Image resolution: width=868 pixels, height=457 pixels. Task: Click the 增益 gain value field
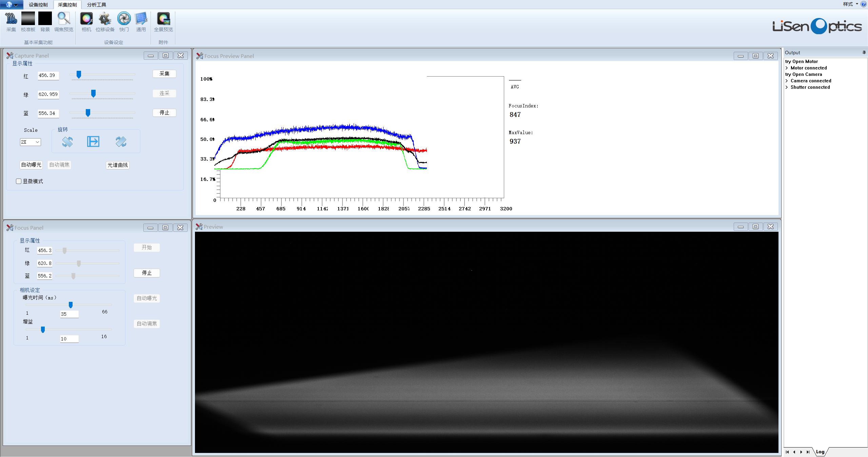[69, 339]
